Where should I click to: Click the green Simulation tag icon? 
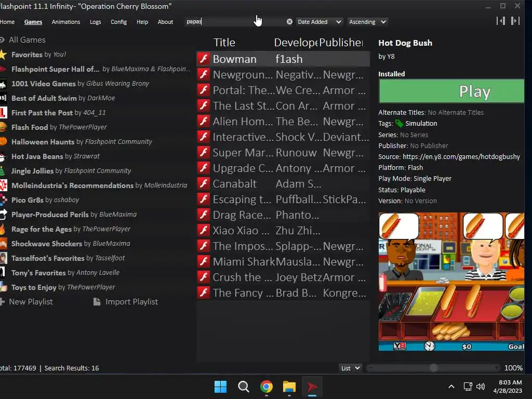click(x=400, y=124)
